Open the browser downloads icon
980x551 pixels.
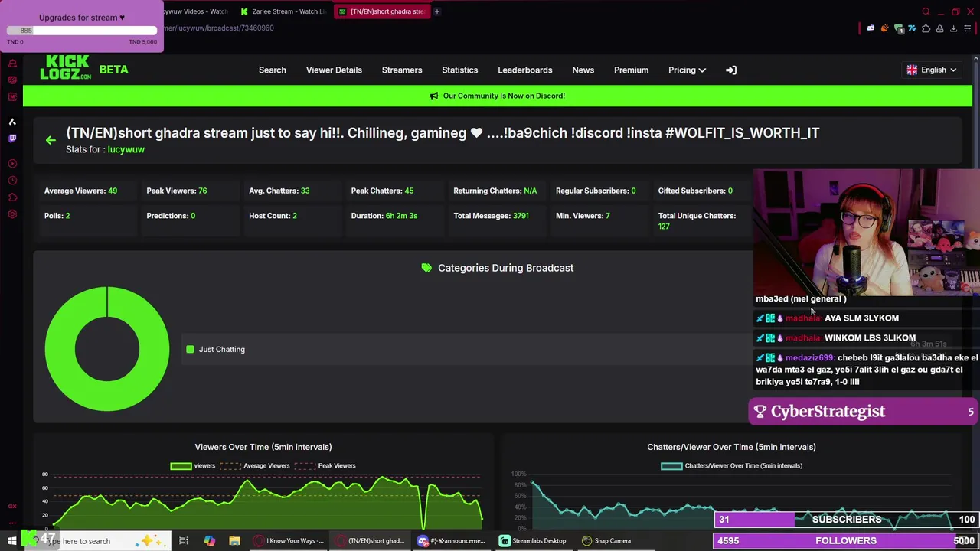coord(953,28)
